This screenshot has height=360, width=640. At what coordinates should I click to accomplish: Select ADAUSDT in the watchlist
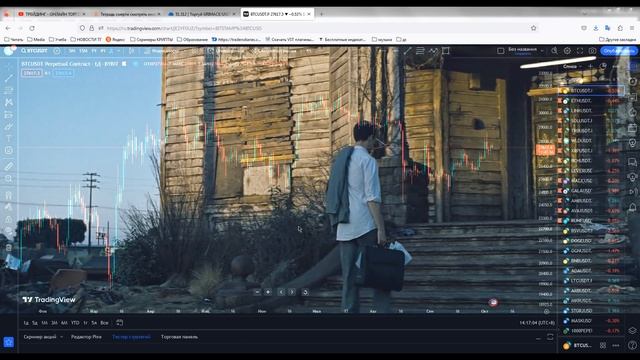point(592,271)
